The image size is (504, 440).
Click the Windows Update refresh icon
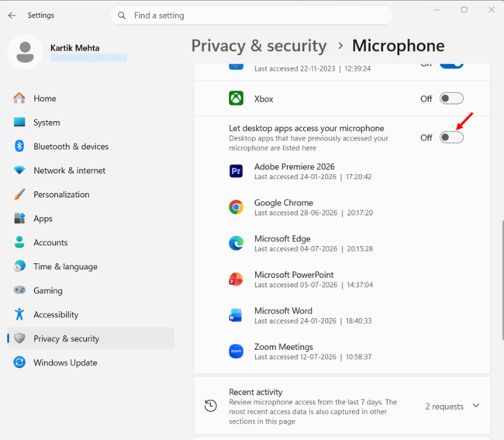coord(19,362)
